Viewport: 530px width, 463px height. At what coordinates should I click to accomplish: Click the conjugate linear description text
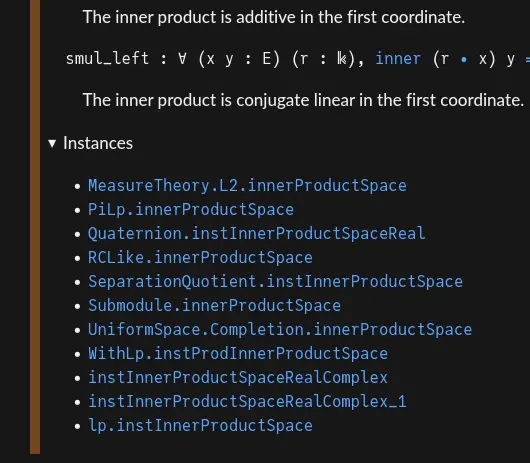pos(303,100)
